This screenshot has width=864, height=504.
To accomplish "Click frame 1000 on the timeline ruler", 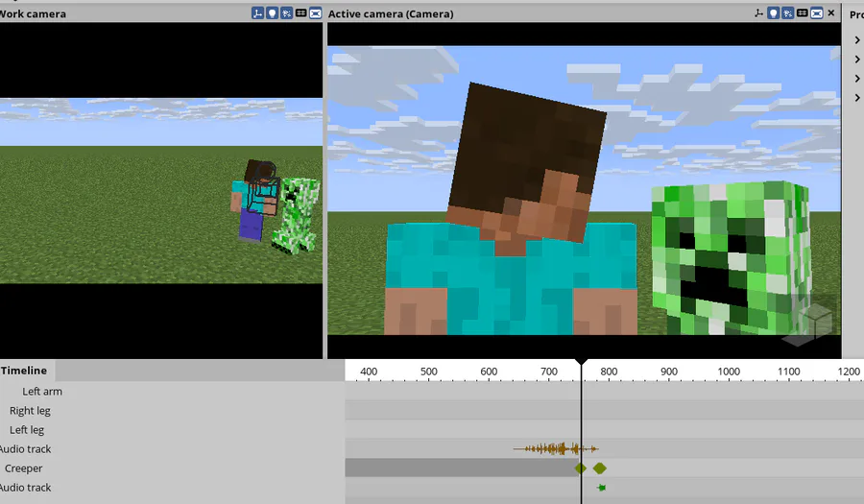I will pos(729,372).
